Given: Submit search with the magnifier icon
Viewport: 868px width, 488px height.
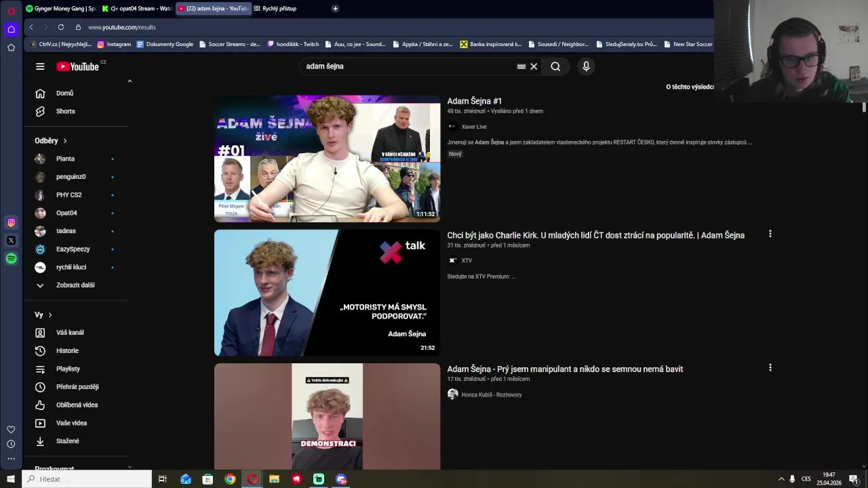Looking at the screenshot, I should click(555, 66).
